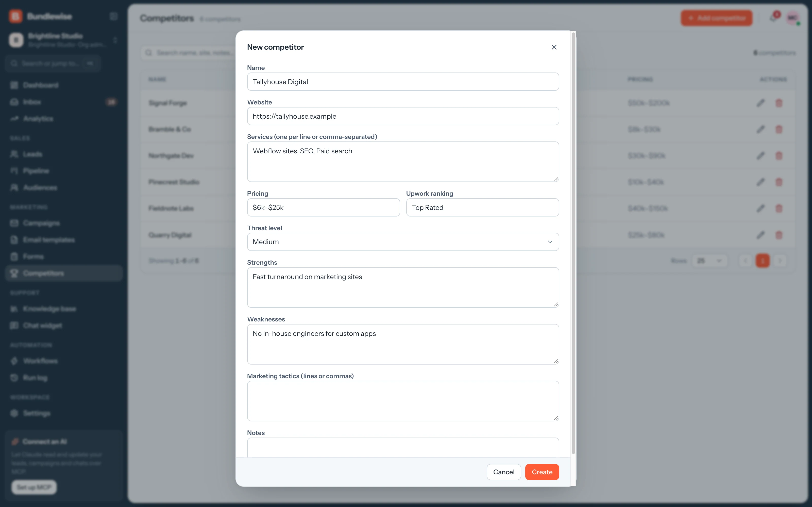
Task: Click the Weaknesses text area
Action: [x=403, y=344]
